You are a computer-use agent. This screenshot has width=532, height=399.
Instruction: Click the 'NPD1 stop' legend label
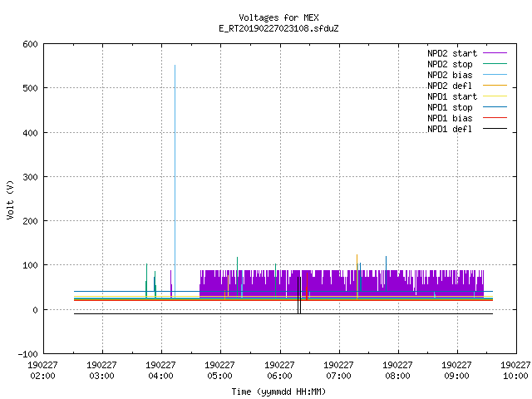point(450,107)
